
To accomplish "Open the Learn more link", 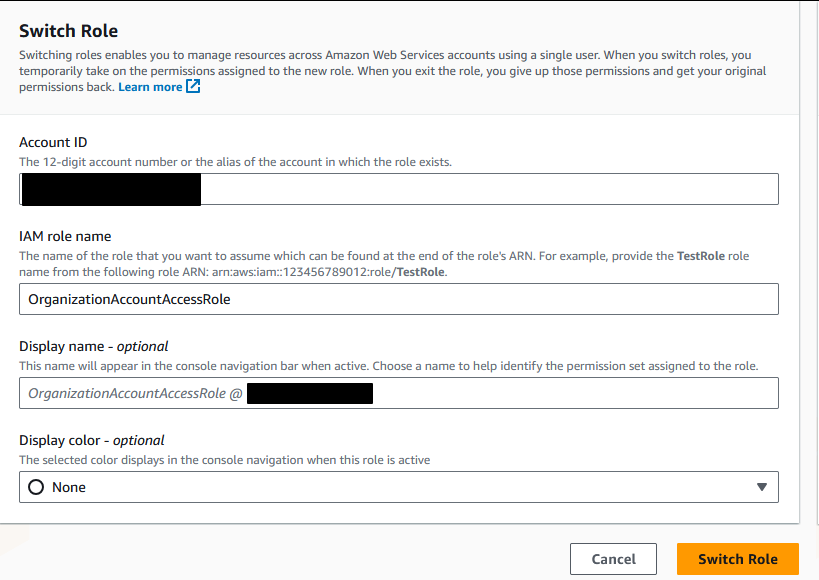I will click(150, 87).
